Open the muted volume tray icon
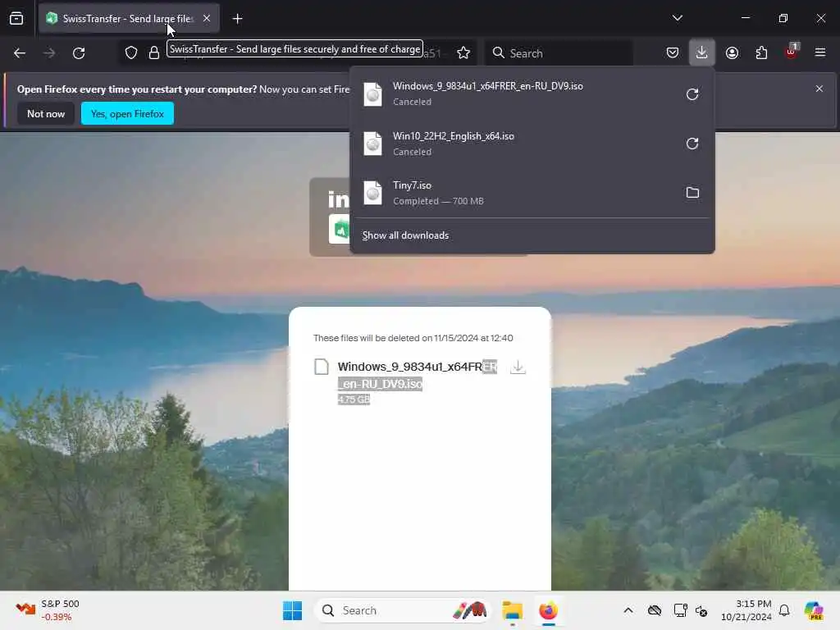The image size is (840, 630). pyautogui.click(x=701, y=610)
